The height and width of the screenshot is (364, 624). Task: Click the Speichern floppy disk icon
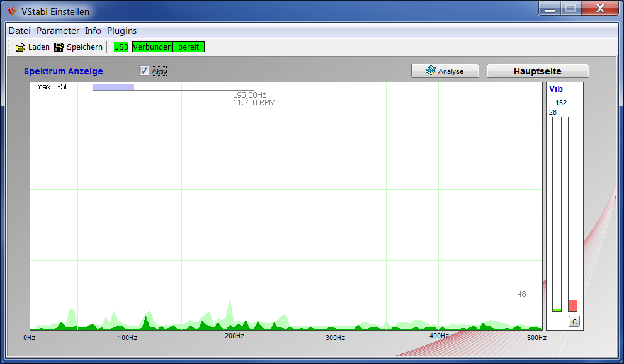click(x=59, y=47)
